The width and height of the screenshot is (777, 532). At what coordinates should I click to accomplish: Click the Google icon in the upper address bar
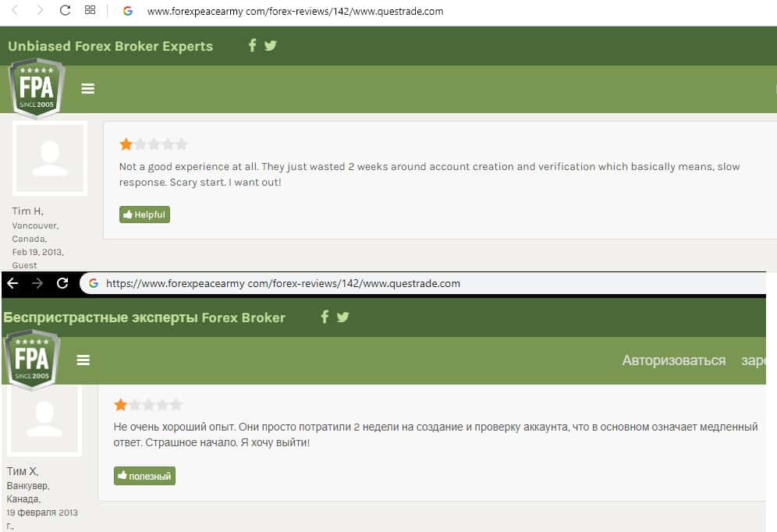pyautogui.click(x=128, y=11)
